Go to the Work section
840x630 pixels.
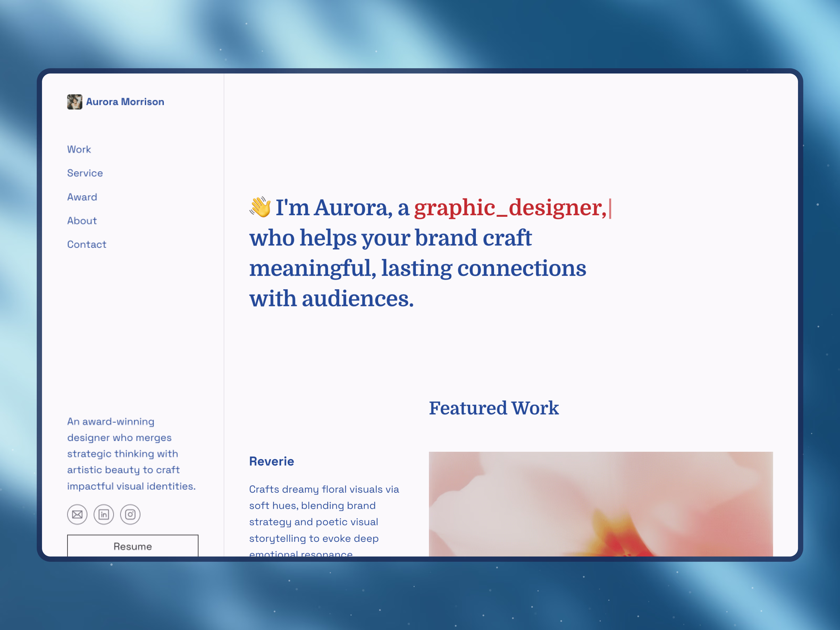79,149
